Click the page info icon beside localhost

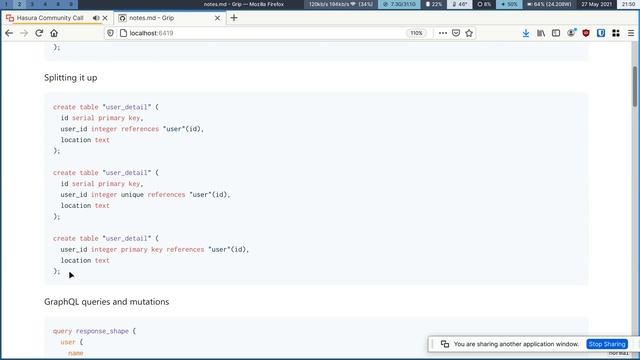click(x=123, y=33)
